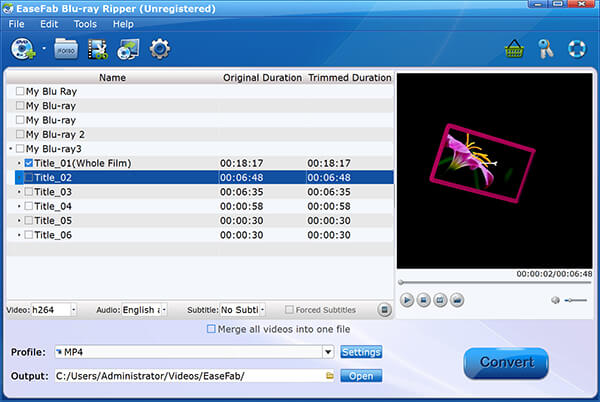Click the Name column header
This screenshot has width=600, height=402.
click(x=112, y=78)
